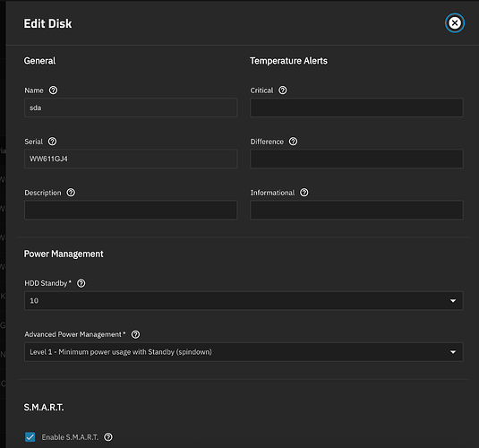479x448 pixels.
Task: Show help for the Description field
Action: coord(71,193)
